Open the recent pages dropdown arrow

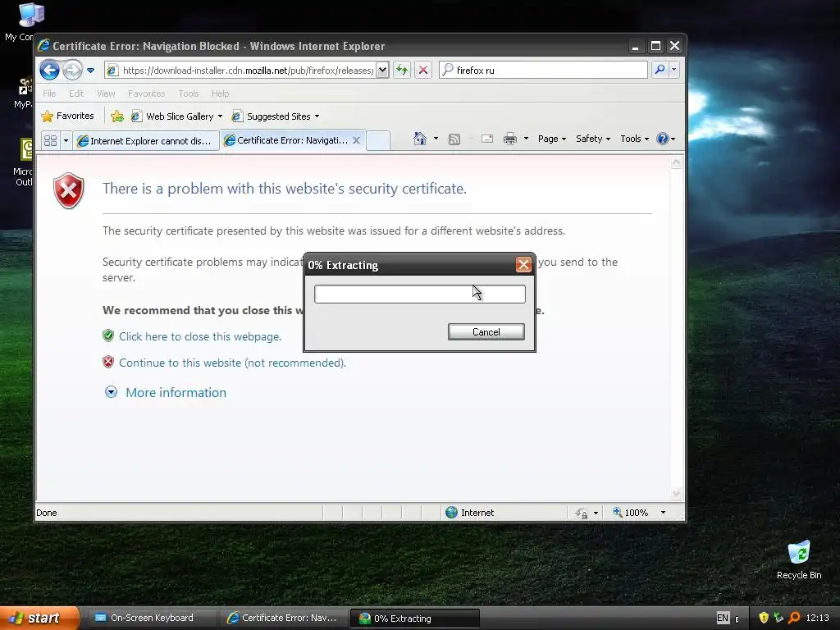click(90, 71)
